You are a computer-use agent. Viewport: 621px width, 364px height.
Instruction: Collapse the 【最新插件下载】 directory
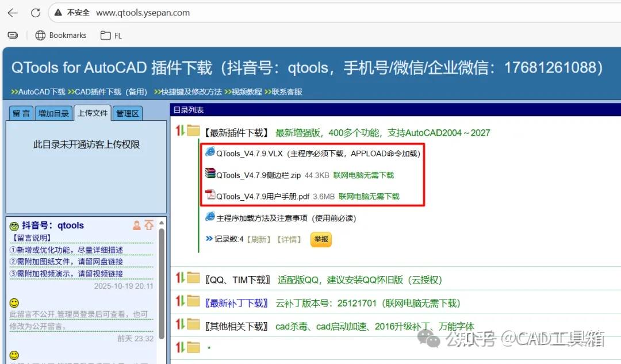tap(237, 133)
